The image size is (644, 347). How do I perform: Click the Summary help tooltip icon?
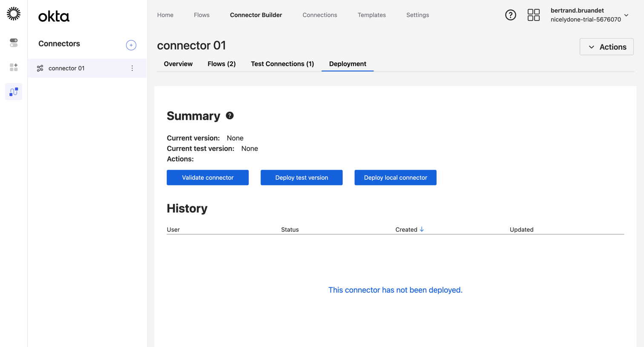pyautogui.click(x=230, y=116)
